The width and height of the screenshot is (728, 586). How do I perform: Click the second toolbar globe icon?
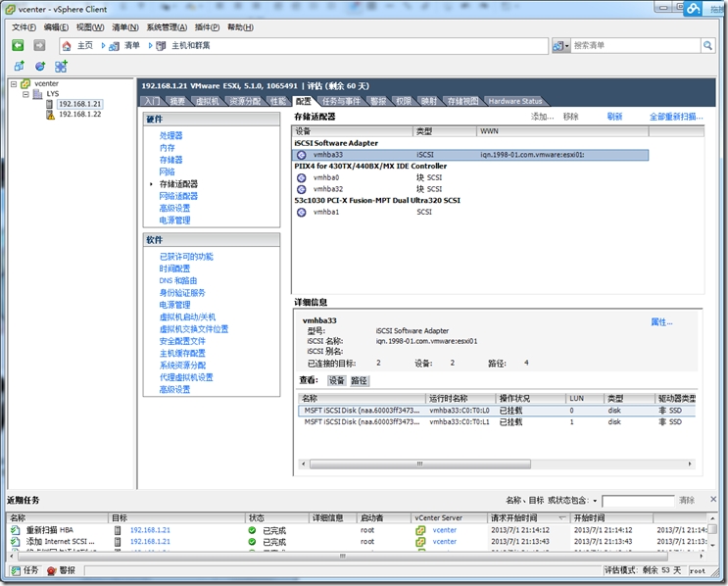coord(40,66)
